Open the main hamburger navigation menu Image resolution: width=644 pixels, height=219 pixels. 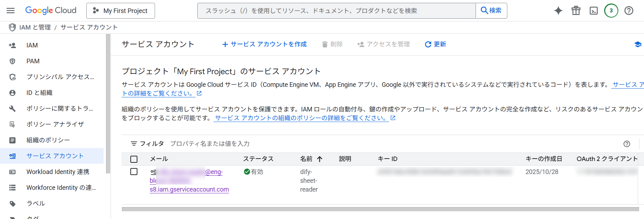pos(11,11)
